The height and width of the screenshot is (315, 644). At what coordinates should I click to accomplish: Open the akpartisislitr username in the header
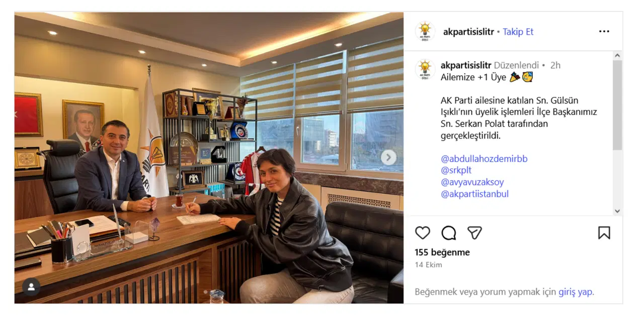click(468, 32)
